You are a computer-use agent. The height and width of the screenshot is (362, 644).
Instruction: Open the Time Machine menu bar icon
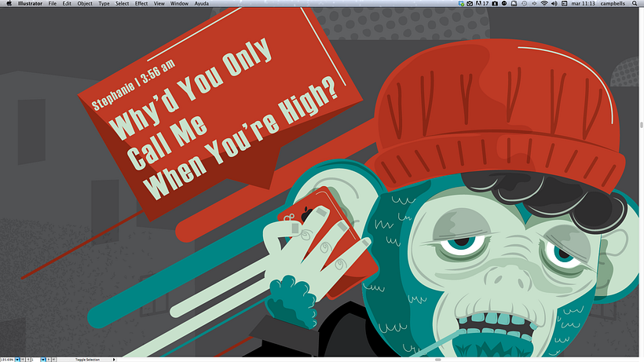coord(524,3)
